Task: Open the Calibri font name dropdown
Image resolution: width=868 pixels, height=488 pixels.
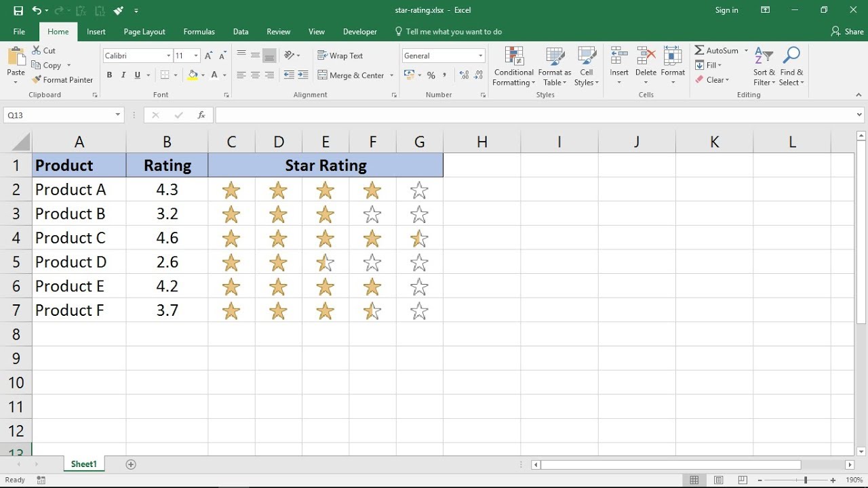Action: pyautogui.click(x=169, y=56)
